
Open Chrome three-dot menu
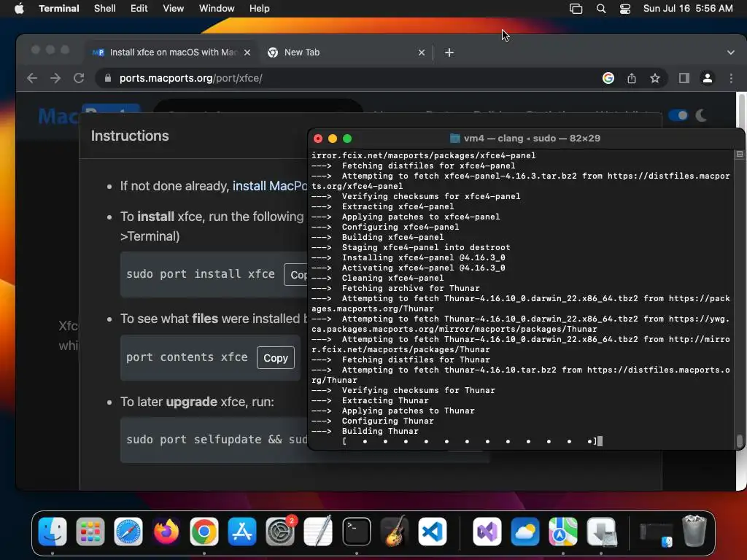coord(731,78)
